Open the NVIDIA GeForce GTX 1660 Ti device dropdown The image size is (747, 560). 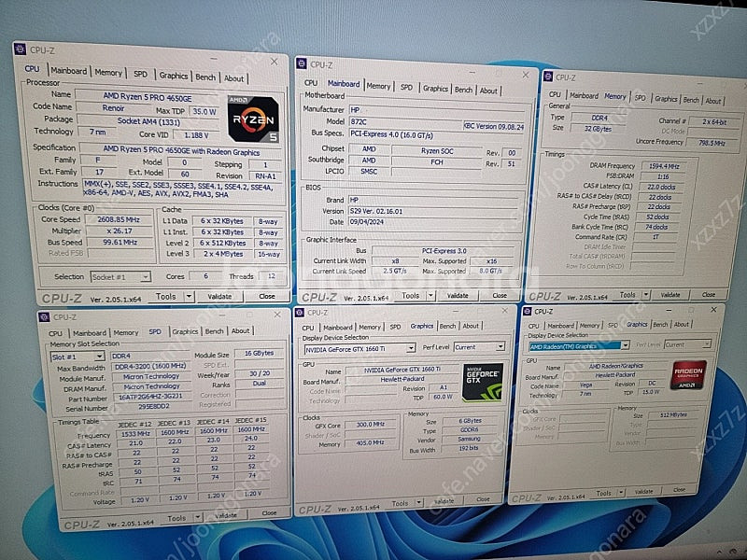click(x=359, y=348)
